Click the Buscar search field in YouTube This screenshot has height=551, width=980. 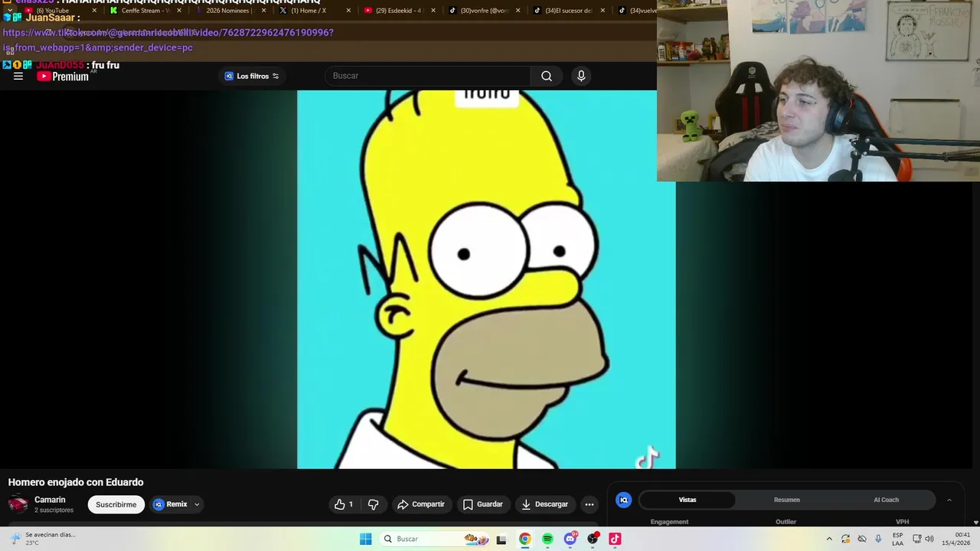pyautogui.click(x=427, y=76)
